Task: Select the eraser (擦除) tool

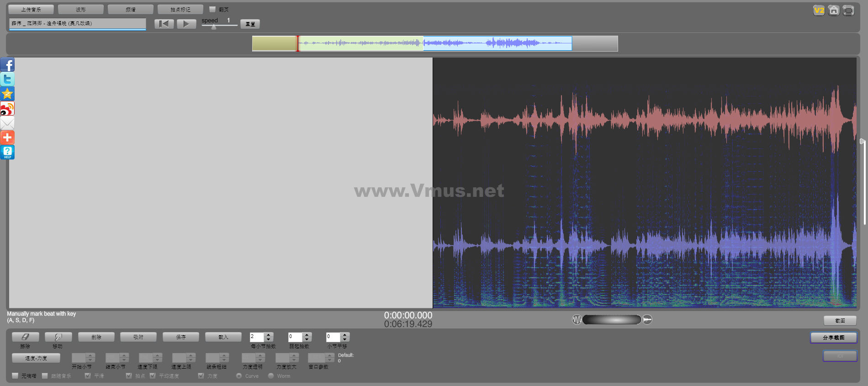Action: pos(25,337)
